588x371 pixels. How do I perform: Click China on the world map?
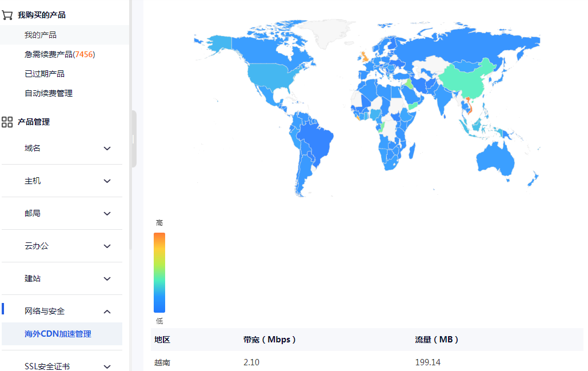point(469,80)
